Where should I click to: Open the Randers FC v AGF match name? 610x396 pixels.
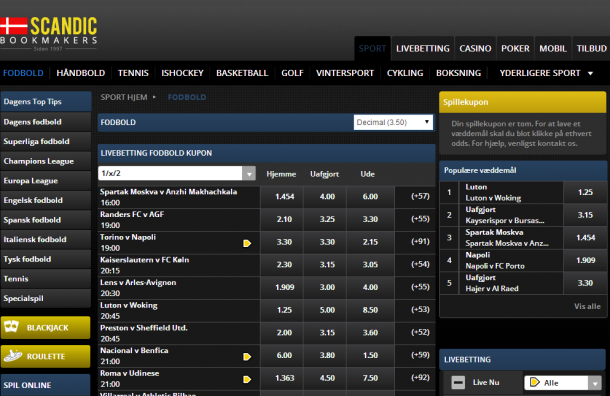coord(132,214)
